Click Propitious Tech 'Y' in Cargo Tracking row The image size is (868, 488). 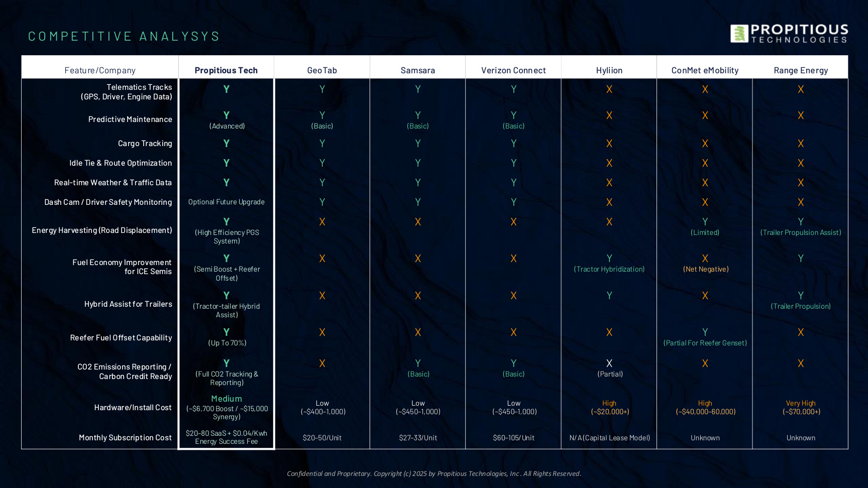coord(227,144)
